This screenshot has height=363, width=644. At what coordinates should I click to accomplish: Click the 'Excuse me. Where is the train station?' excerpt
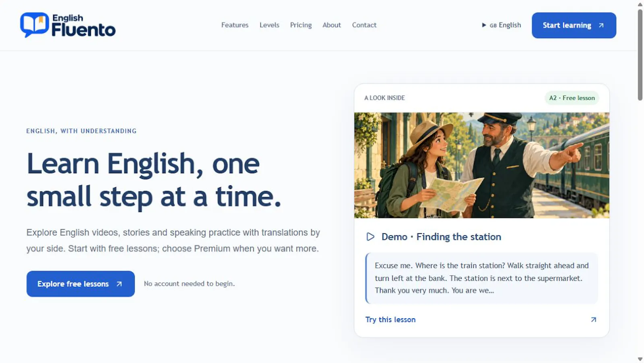pos(481,278)
